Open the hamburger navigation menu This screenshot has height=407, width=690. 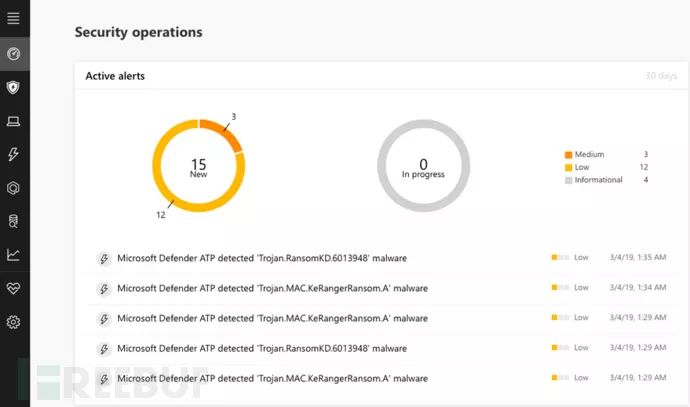pos(13,19)
